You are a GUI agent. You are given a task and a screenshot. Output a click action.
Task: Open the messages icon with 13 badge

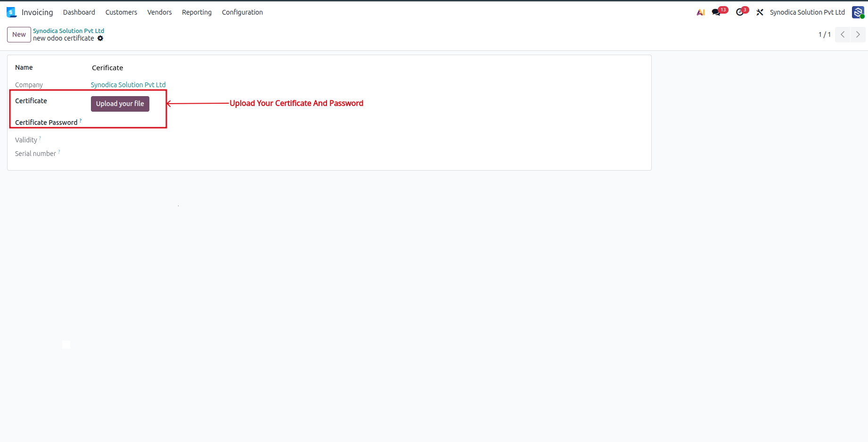tap(717, 12)
